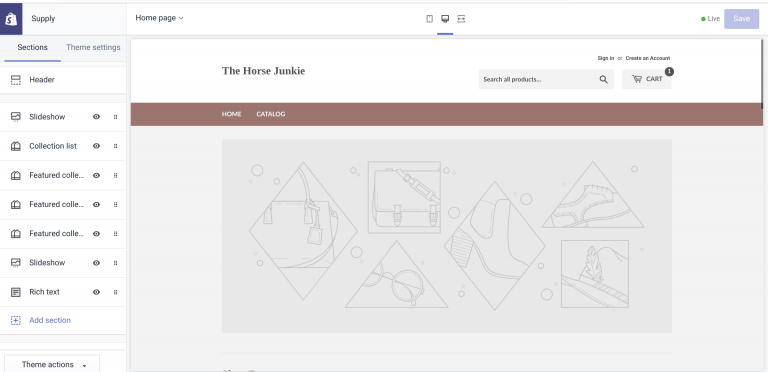Click the search magnifier icon
Screen dimensions: 768x372
[603, 79]
